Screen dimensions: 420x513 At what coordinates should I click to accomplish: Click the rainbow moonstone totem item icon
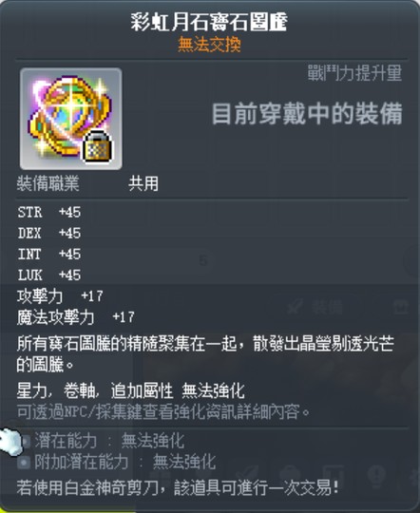pyautogui.click(x=71, y=119)
